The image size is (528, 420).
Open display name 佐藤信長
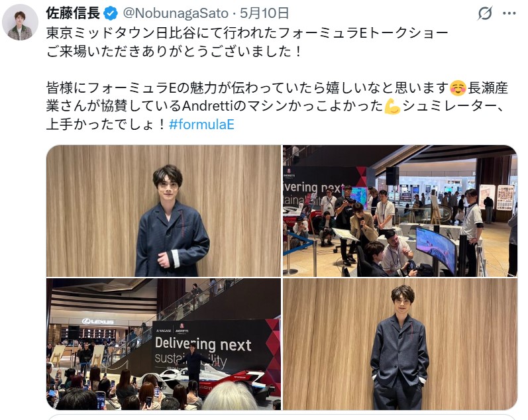tap(73, 13)
